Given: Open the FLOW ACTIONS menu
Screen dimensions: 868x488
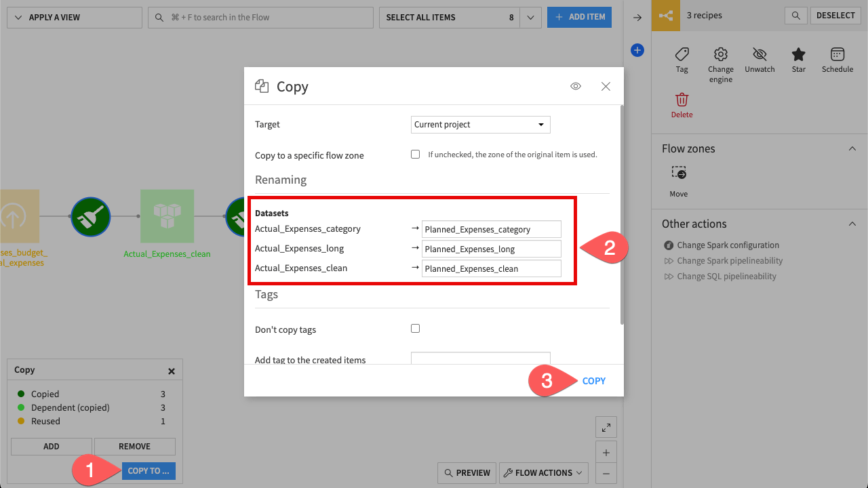Looking at the screenshot, I should click(x=543, y=472).
